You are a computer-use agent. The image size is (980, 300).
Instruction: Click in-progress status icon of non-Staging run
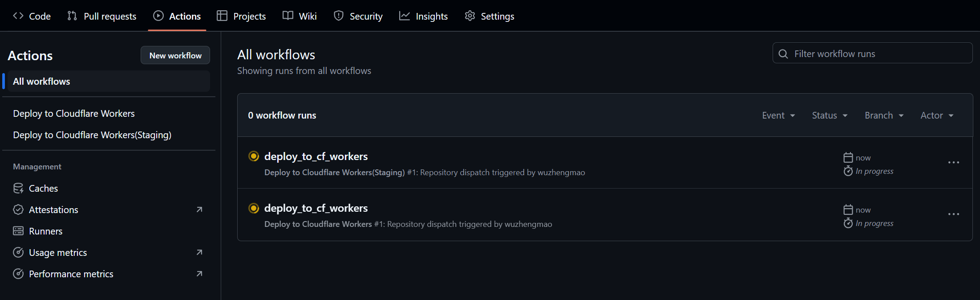[x=254, y=208]
